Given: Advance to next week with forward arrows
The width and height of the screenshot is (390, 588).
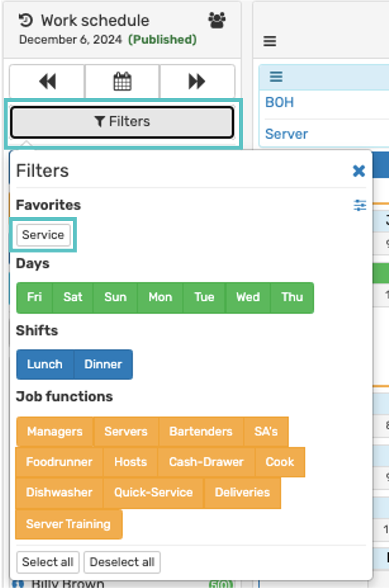Looking at the screenshot, I should 197,81.
